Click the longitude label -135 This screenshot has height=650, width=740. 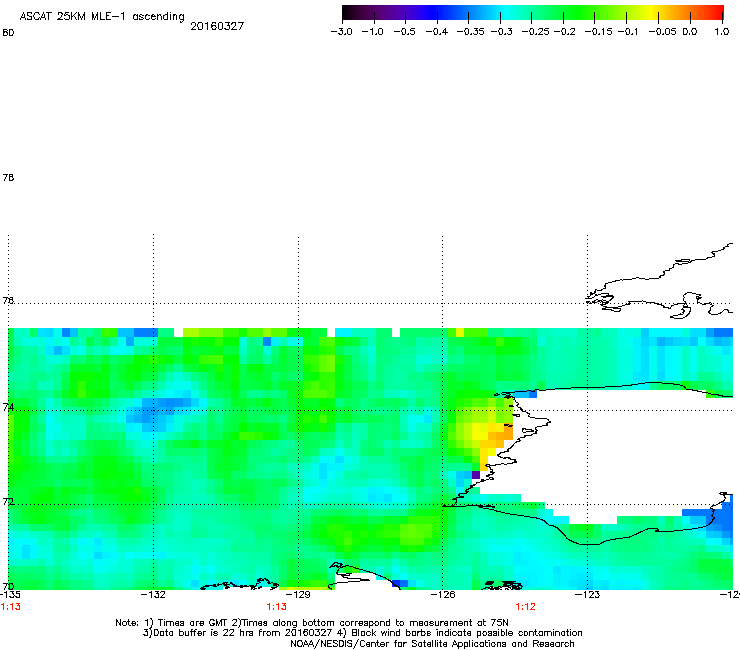[10, 595]
